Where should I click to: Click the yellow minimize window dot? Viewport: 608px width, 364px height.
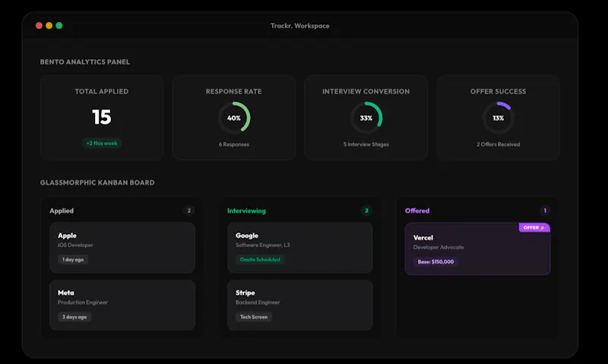(x=49, y=26)
